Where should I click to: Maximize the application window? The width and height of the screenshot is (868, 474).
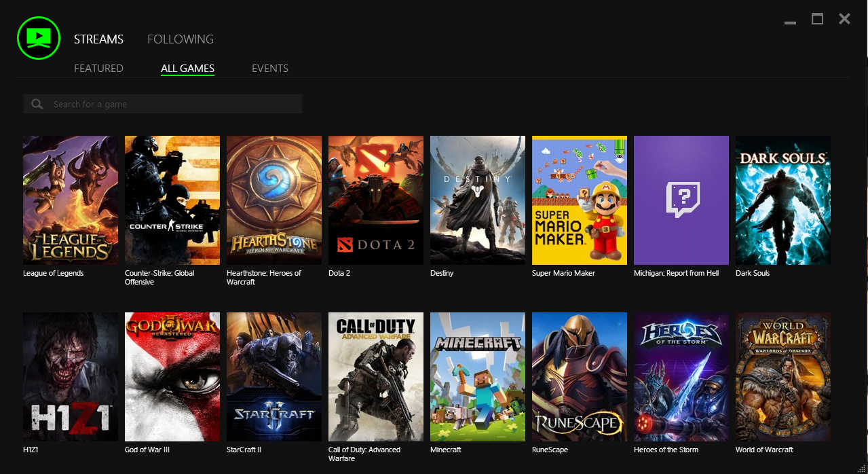[x=817, y=19]
